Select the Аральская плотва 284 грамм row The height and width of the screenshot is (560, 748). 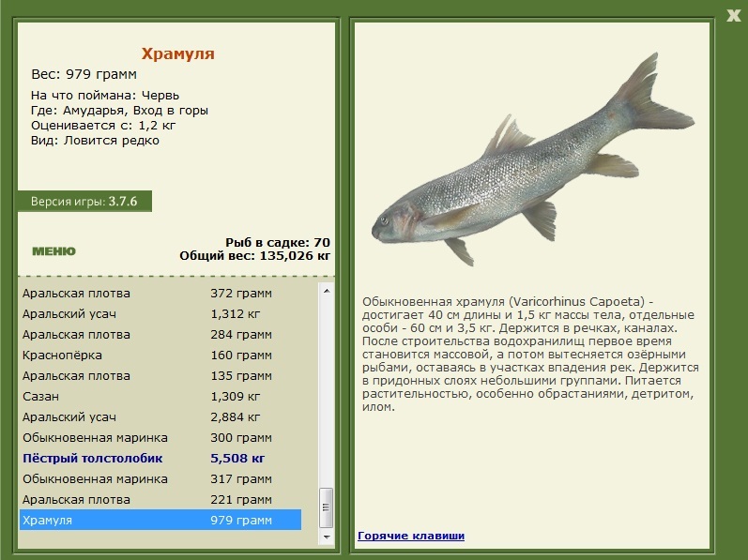[160, 335]
